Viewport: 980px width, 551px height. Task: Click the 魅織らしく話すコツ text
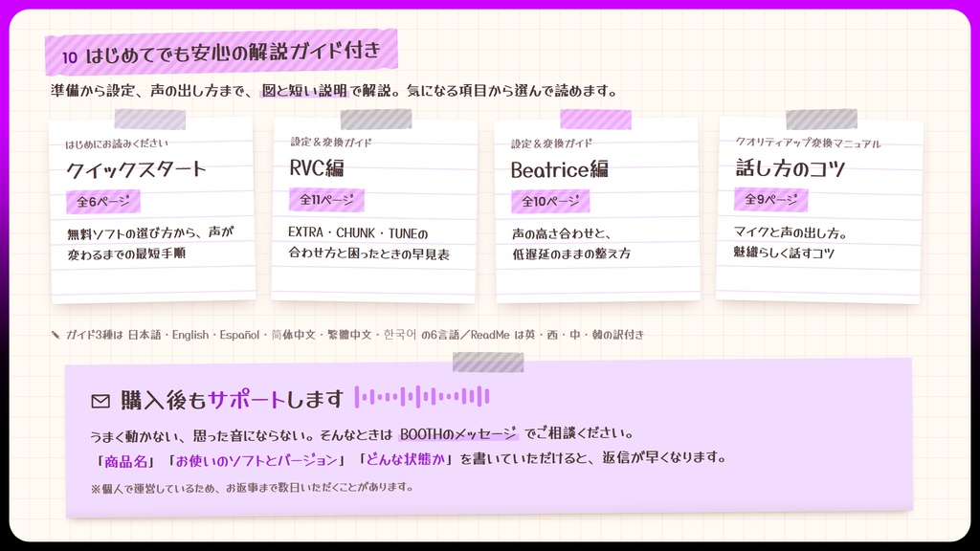(784, 253)
